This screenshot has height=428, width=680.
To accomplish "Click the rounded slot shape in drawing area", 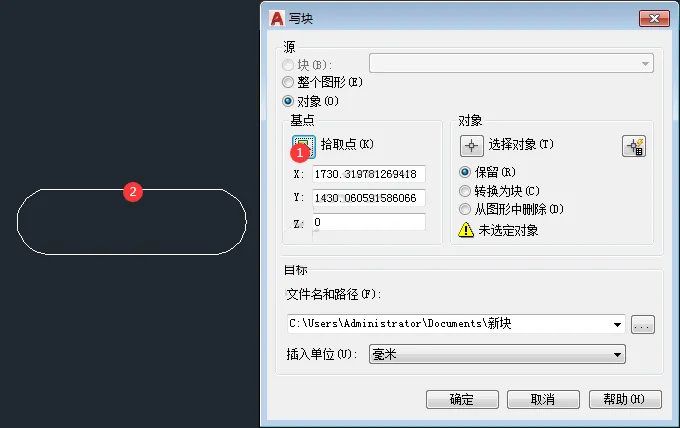I will (132, 222).
